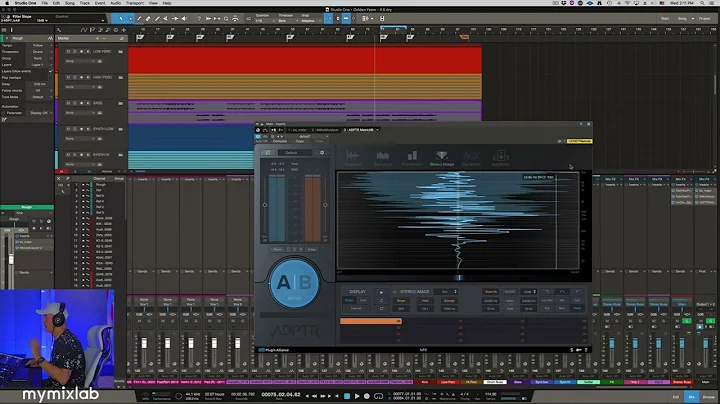This screenshot has height=404, width=720.
Task: Solo the BASS track
Action: click(x=75, y=103)
